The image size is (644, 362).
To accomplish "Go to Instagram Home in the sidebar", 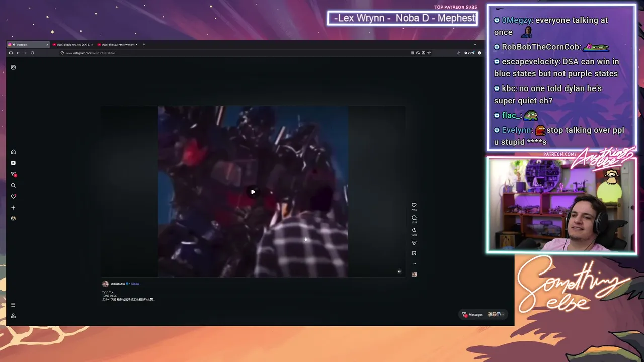I will pyautogui.click(x=13, y=152).
